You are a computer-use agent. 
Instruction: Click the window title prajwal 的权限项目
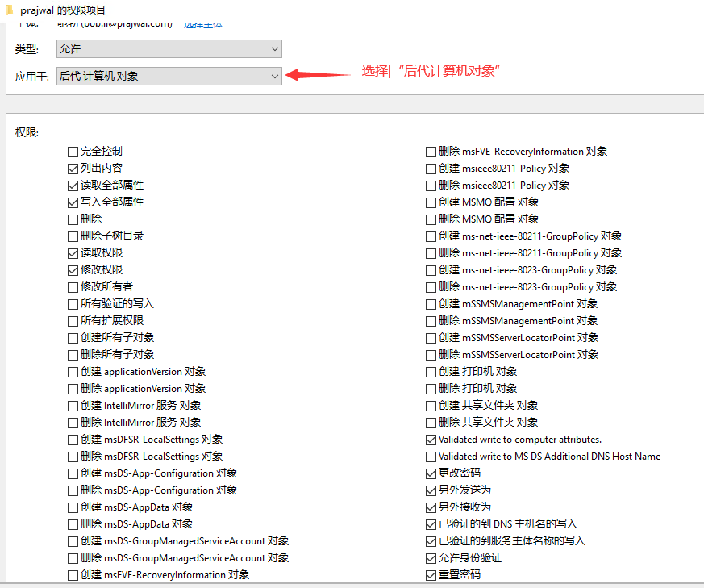63,10
